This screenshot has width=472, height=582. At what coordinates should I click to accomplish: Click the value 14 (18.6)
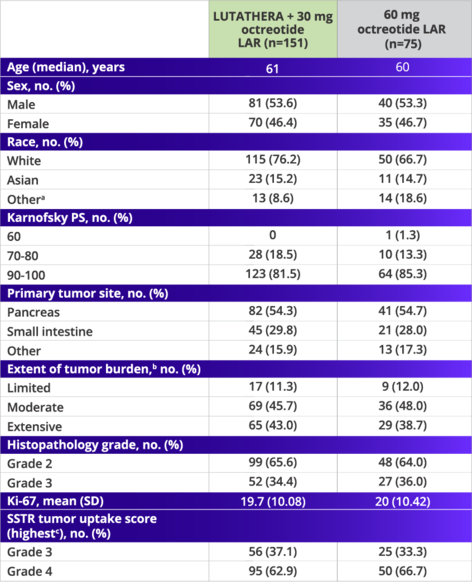click(x=403, y=198)
